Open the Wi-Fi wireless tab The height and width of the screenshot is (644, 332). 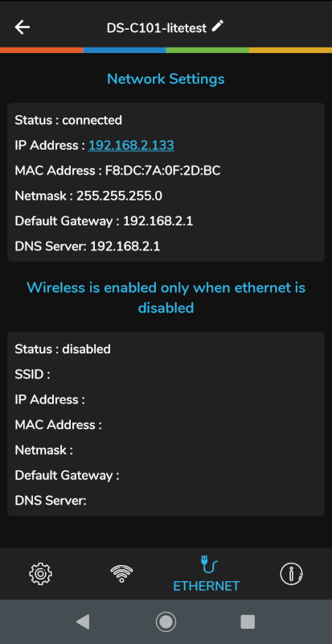click(122, 573)
